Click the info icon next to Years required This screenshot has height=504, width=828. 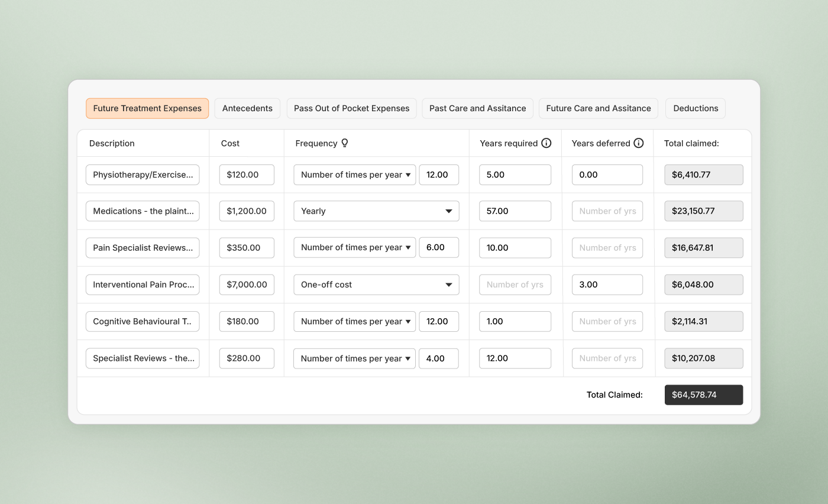546,143
